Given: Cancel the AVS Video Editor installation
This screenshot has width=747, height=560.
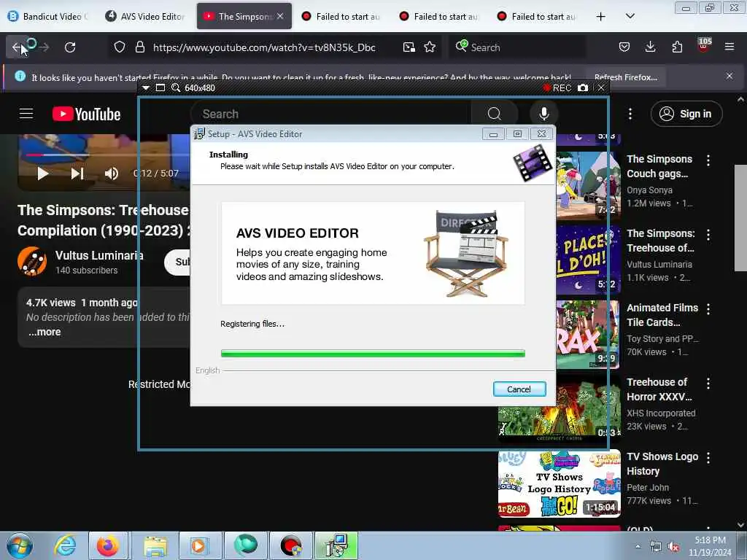Looking at the screenshot, I should coord(519,389).
